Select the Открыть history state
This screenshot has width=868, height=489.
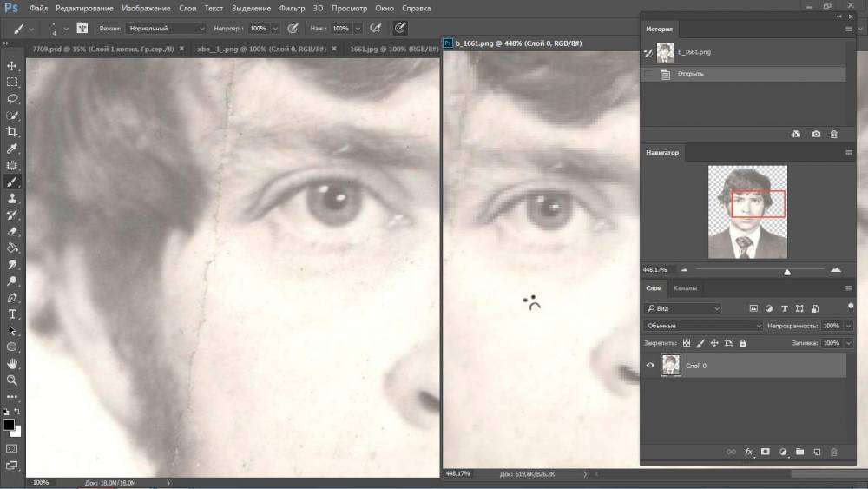point(690,75)
